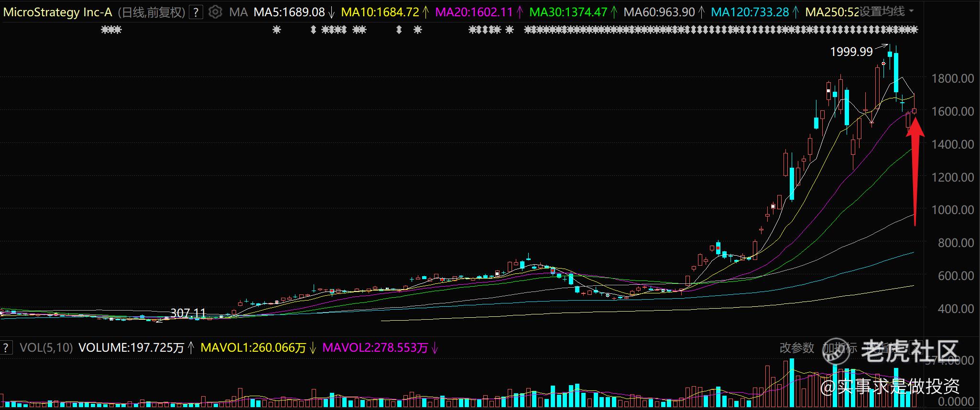
Task: Open the help question mark beside 前复权
Action: (196, 12)
